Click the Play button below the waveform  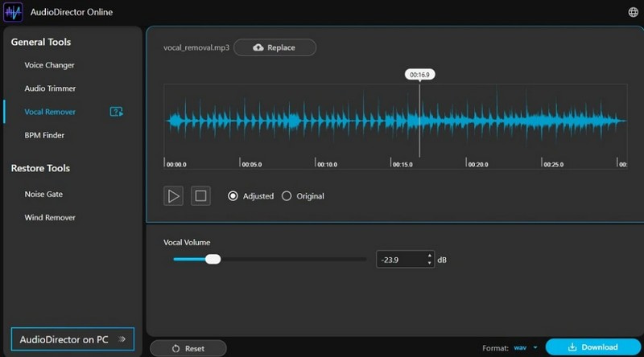(173, 195)
